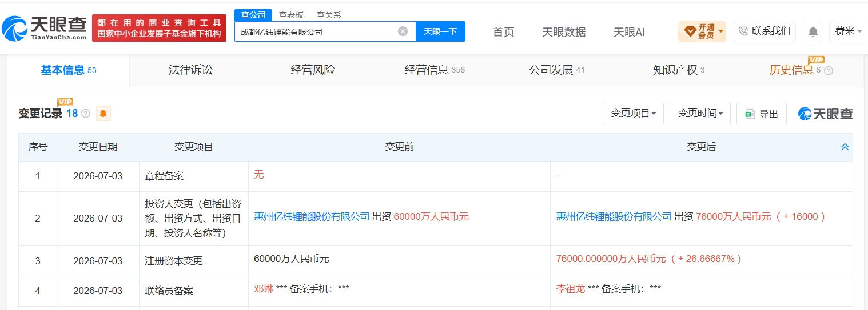Click the help icon beside 历史信息 6

pyautogui.click(x=829, y=71)
